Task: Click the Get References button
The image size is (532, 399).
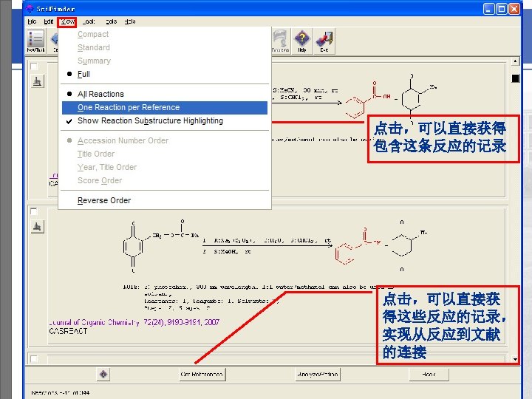Action: tap(202, 374)
